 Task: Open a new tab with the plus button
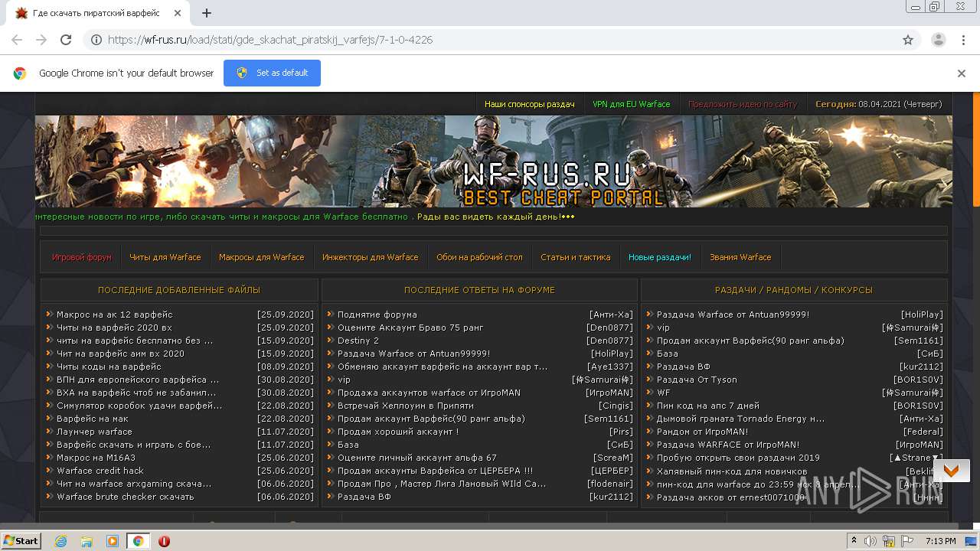pos(206,13)
